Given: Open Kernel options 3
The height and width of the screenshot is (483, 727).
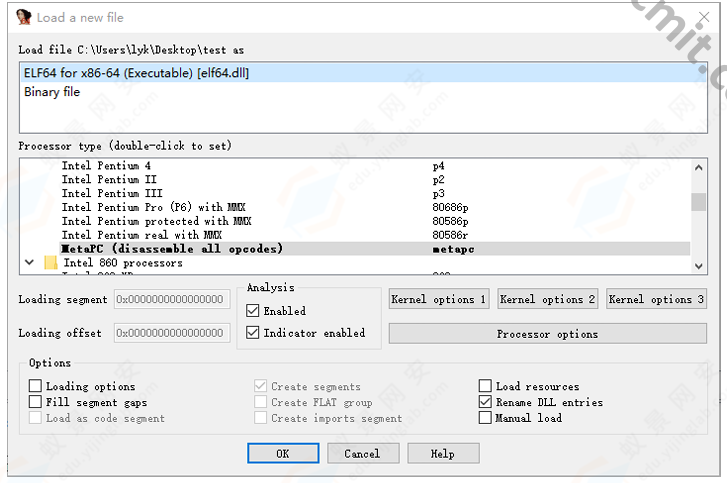Looking at the screenshot, I should point(657,299).
